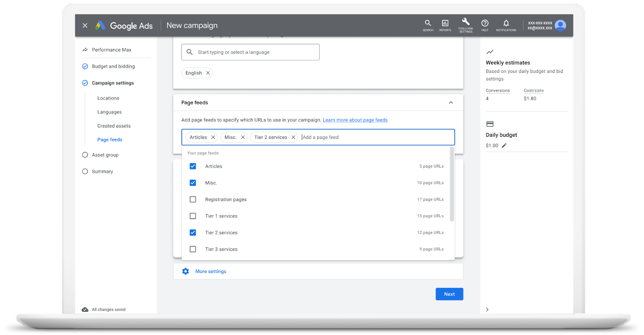The height and width of the screenshot is (335, 644).
Task: Open the Help icon
Action: pyautogui.click(x=485, y=25)
